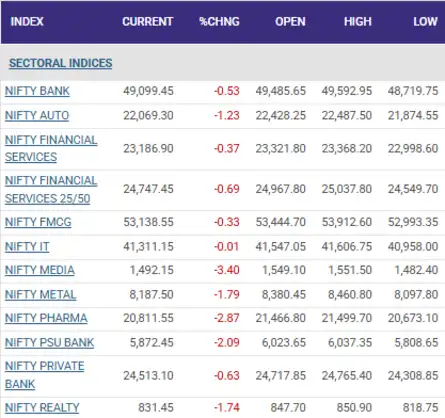Screen dimensions: 445x418
Task: Select NIFTY BANK open value 49,485.65
Action: pyautogui.click(x=281, y=91)
